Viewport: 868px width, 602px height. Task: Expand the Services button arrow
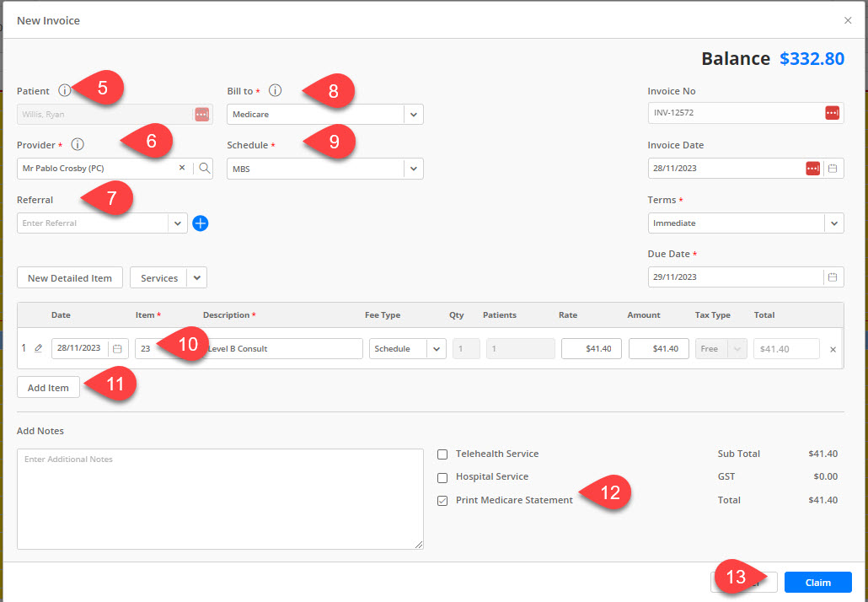pos(197,278)
